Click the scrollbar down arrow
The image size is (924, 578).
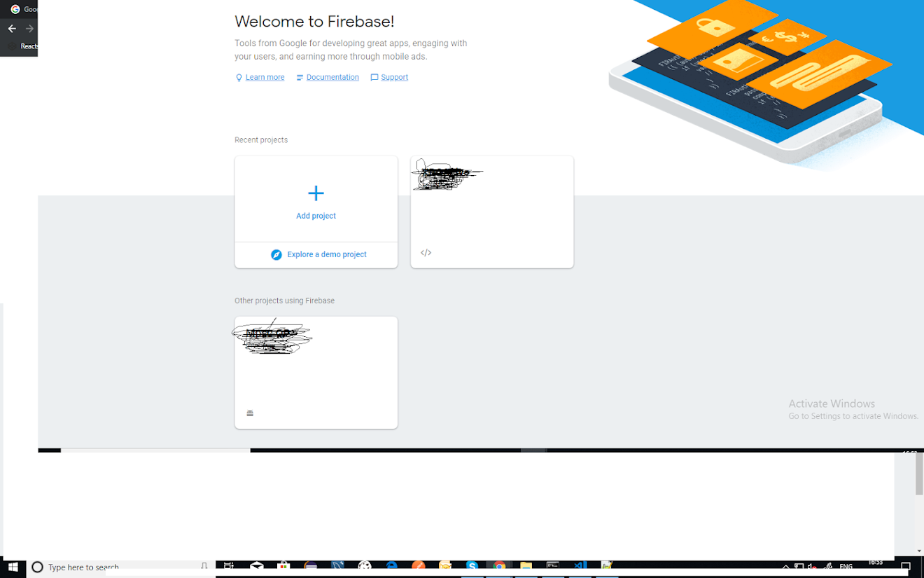point(919,551)
